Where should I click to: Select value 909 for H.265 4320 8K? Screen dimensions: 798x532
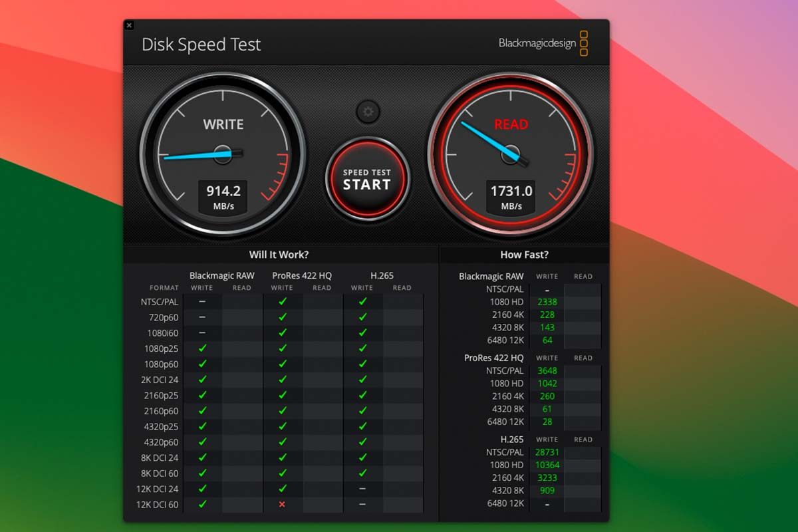547,491
